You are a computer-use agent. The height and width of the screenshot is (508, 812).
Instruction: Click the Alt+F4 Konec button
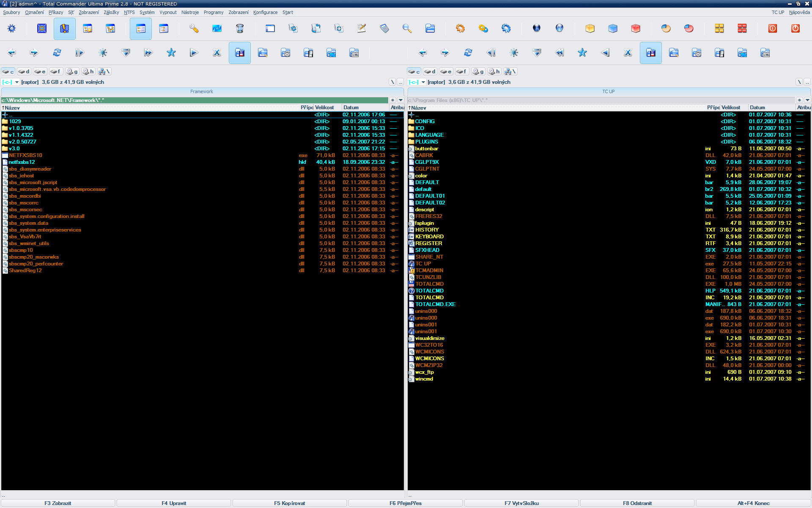pos(753,503)
